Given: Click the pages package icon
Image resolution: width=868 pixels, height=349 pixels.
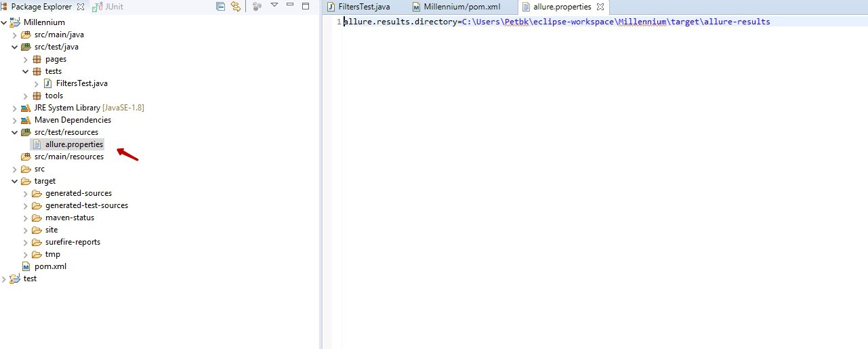Looking at the screenshot, I should tap(37, 59).
